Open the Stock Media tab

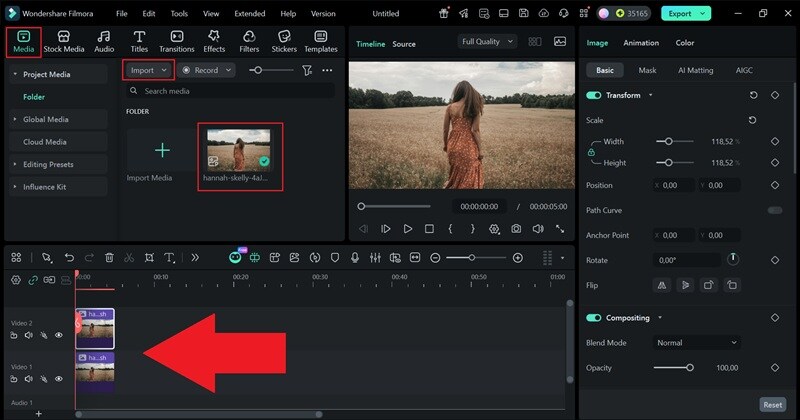pyautogui.click(x=64, y=41)
